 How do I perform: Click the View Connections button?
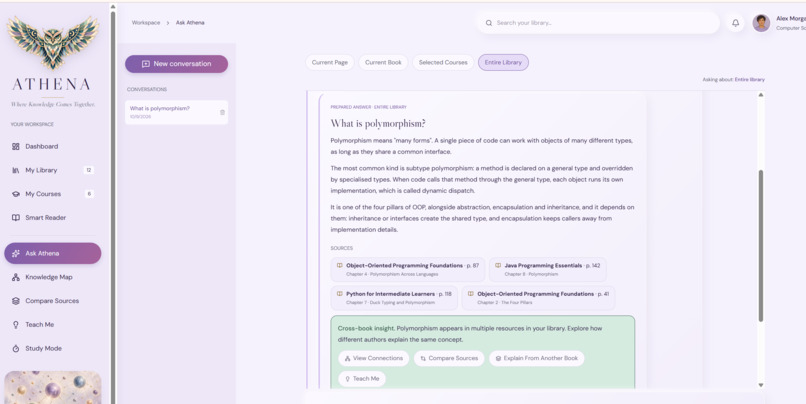(373, 358)
